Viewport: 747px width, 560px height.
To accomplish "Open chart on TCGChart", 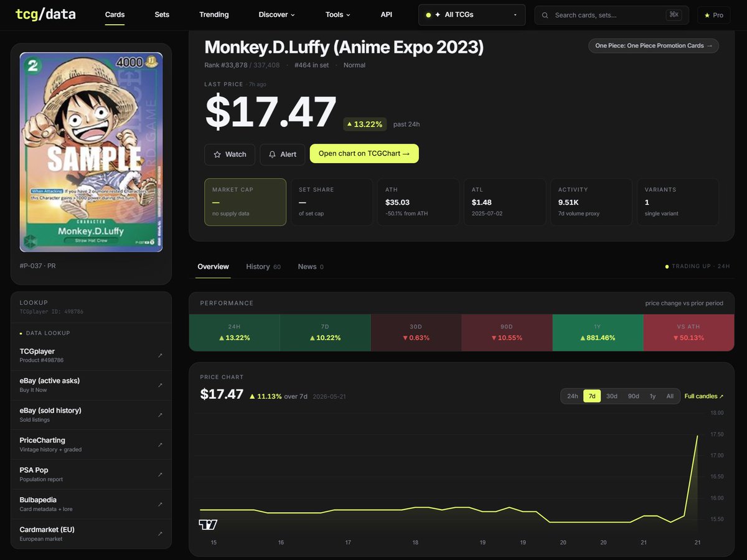I will 364,154.
